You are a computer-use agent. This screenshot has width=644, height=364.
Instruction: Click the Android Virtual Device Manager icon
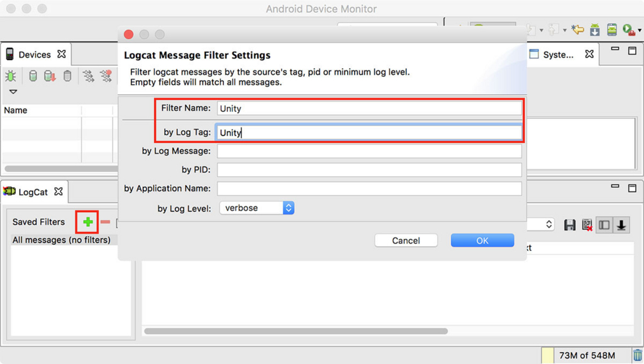[x=612, y=30]
